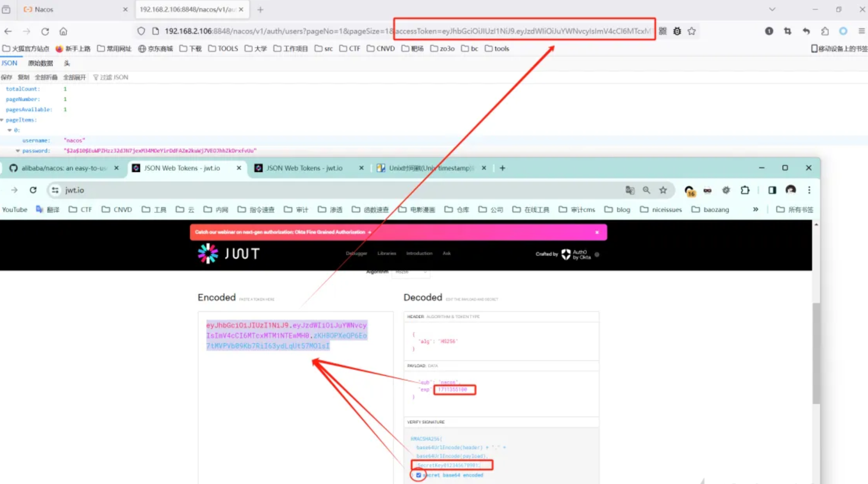Bookmark jwt.io with Chrome star icon
Viewport: 868px width, 484px height.
663,190
